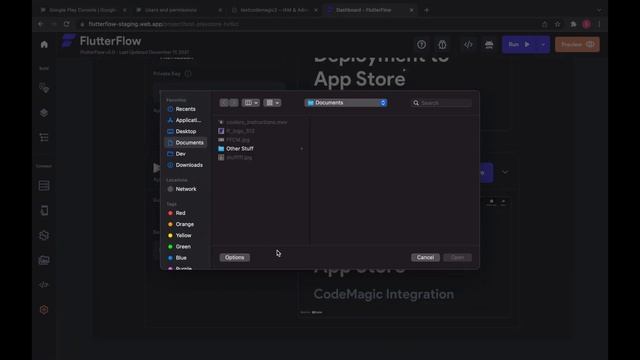Click the picture-like icon in left sidebar

[44, 260]
